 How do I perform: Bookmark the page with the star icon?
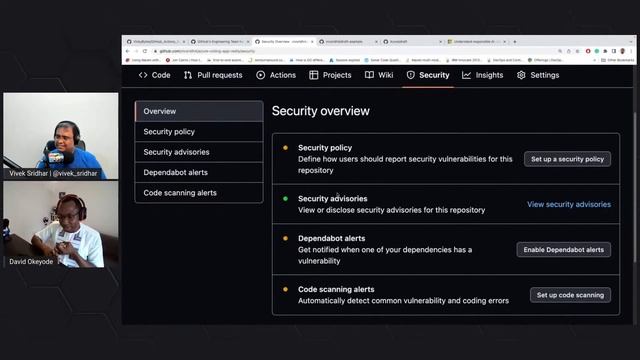pyautogui.click(x=577, y=51)
